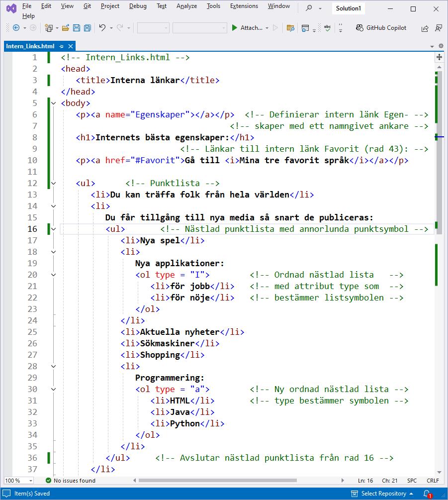Collapse the ol block on line 20
448x500 pixels.
pyautogui.click(x=54, y=275)
